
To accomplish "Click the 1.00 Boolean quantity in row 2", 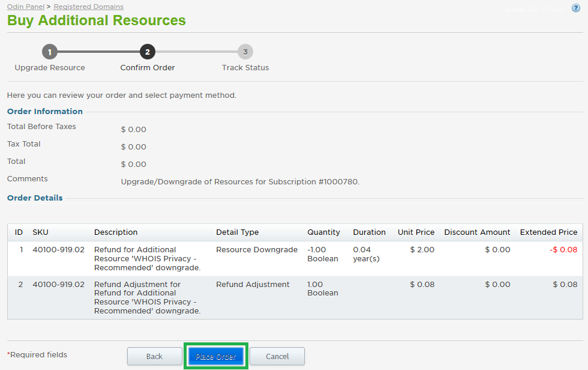I will point(323,288).
